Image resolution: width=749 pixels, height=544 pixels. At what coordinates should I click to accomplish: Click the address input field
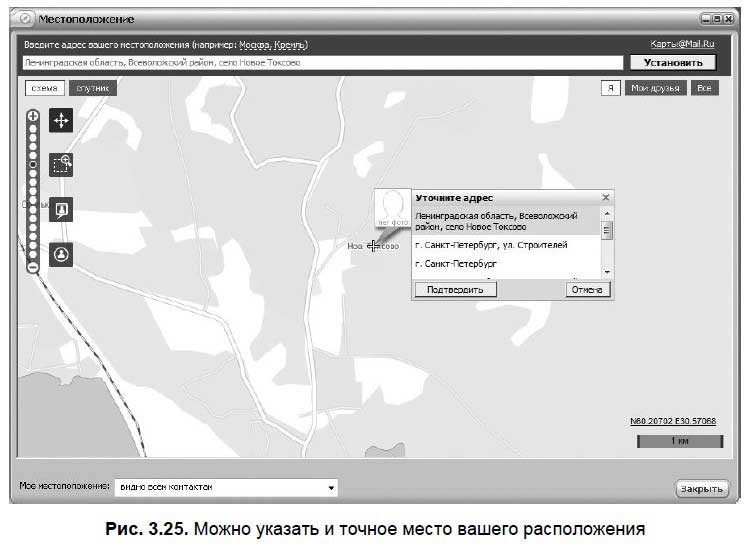[x=323, y=63]
